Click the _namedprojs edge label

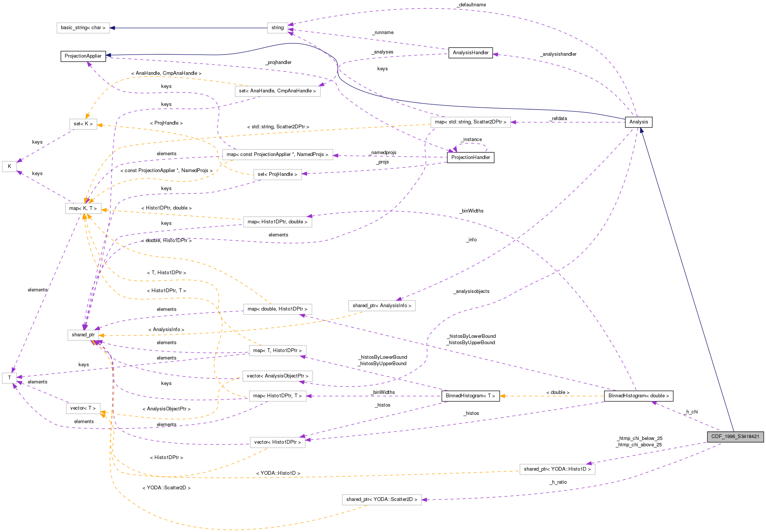(x=383, y=153)
